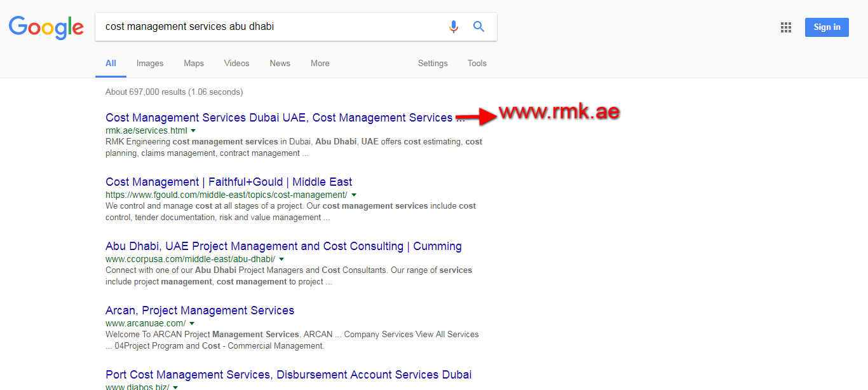Click the rmk.ae/services.html URL text
This screenshot has height=390, width=868.
146,131
